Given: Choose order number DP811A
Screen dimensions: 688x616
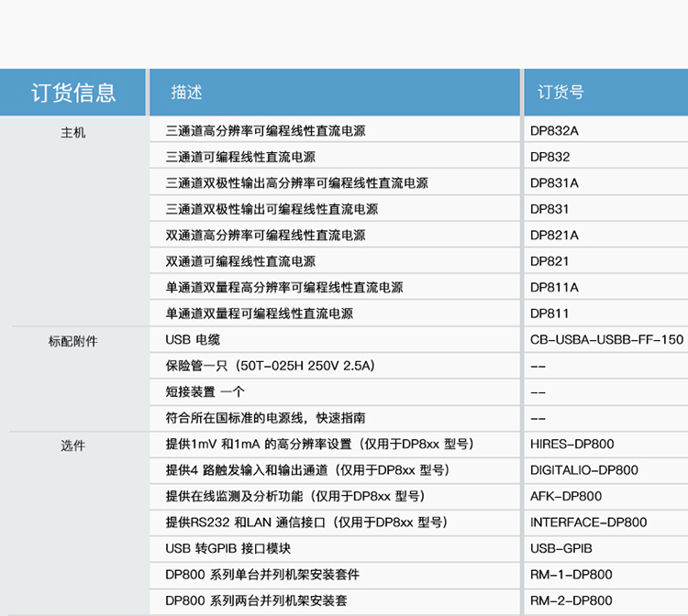Looking at the screenshot, I should pyautogui.click(x=554, y=288).
